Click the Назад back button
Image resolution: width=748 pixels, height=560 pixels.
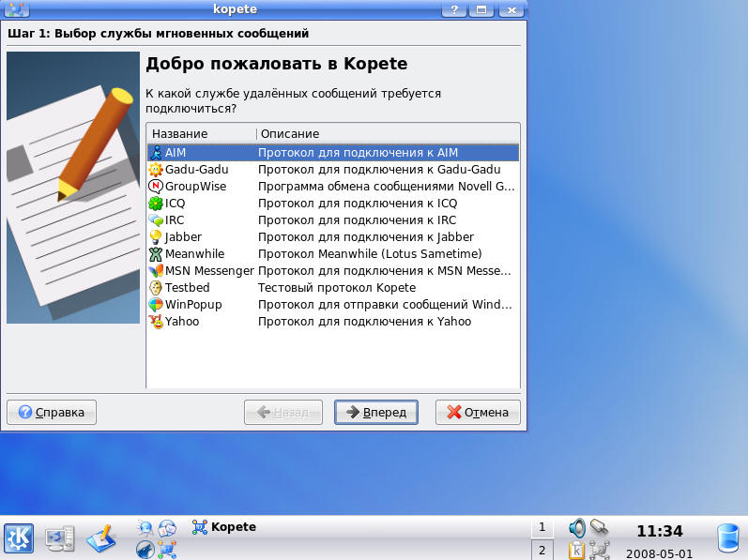pyautogui.click(x=283, y=412)
